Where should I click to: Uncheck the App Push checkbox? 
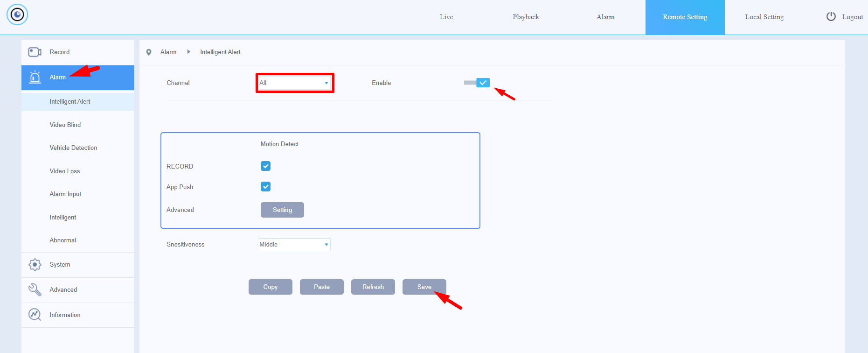[x=265, y=187]
